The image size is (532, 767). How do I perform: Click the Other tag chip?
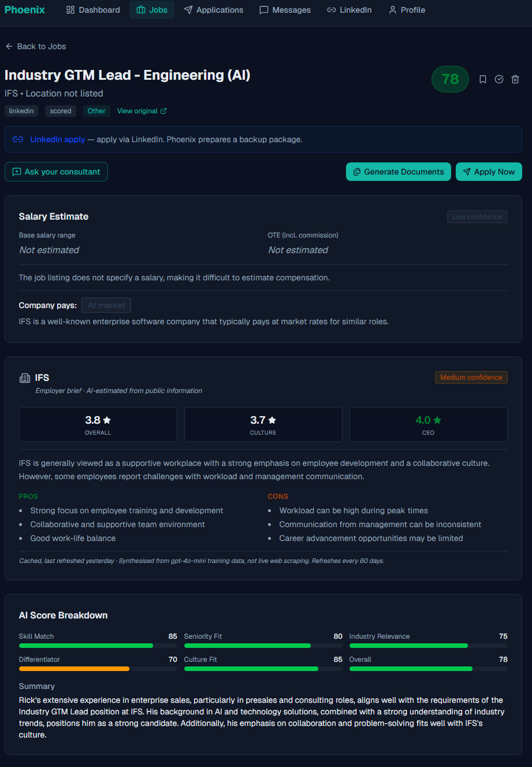pos(96,111)
